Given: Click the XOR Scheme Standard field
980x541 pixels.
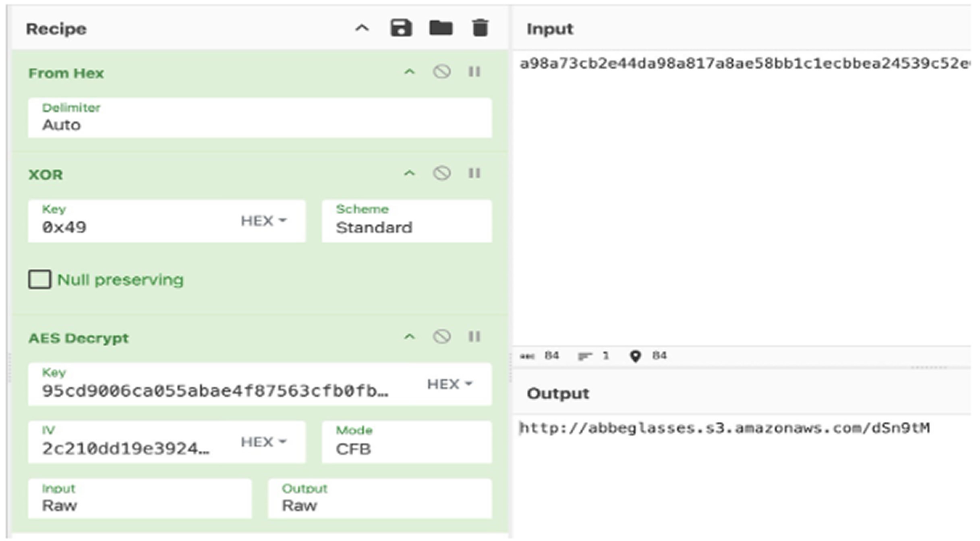Looking at the screenshot, I should click(406, 221).
